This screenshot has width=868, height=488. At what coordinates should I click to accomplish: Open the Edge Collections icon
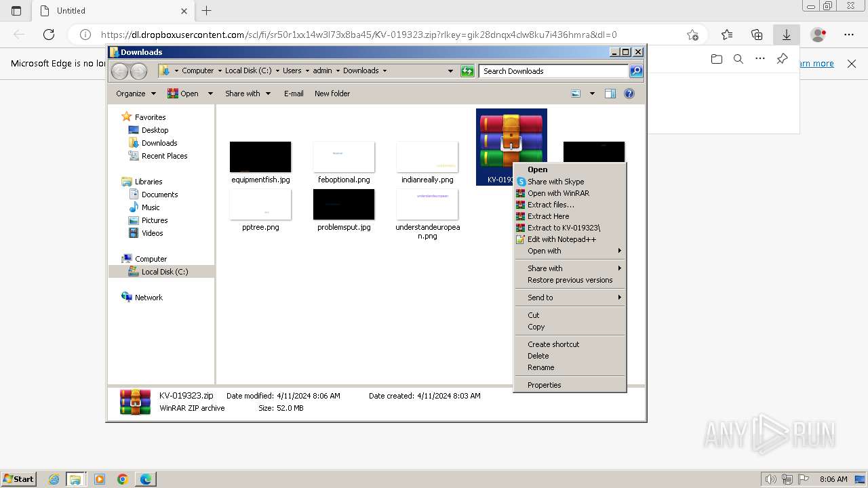click(x=757, y=35)
